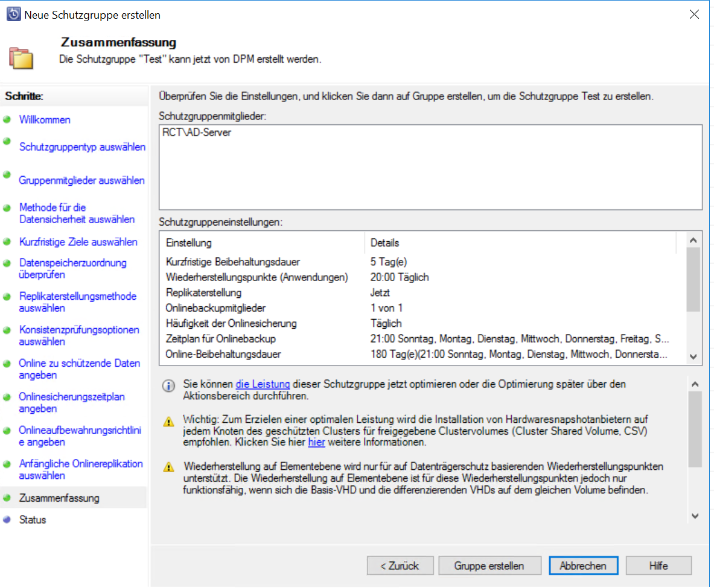Image resolution: width=714 pixels, height=588 pixels.
Task: Click the notes pane scroll up arrow
Action: pos(695,384)
